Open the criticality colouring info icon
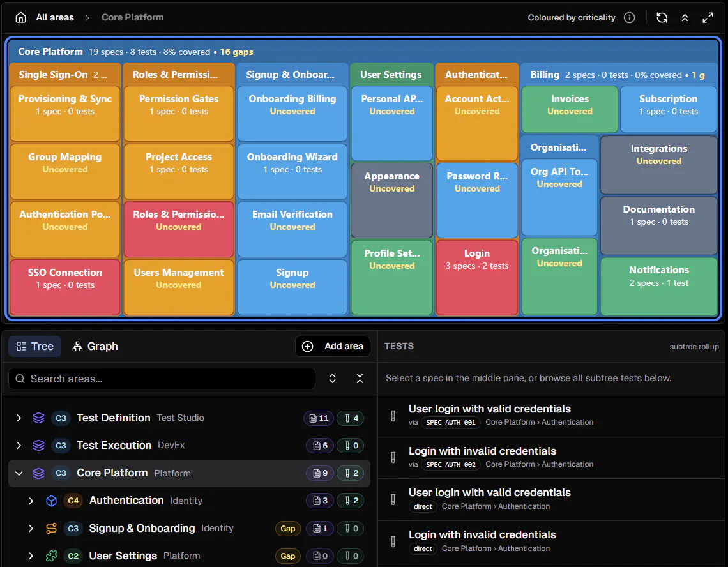728x567 pixels. point(629,18)
